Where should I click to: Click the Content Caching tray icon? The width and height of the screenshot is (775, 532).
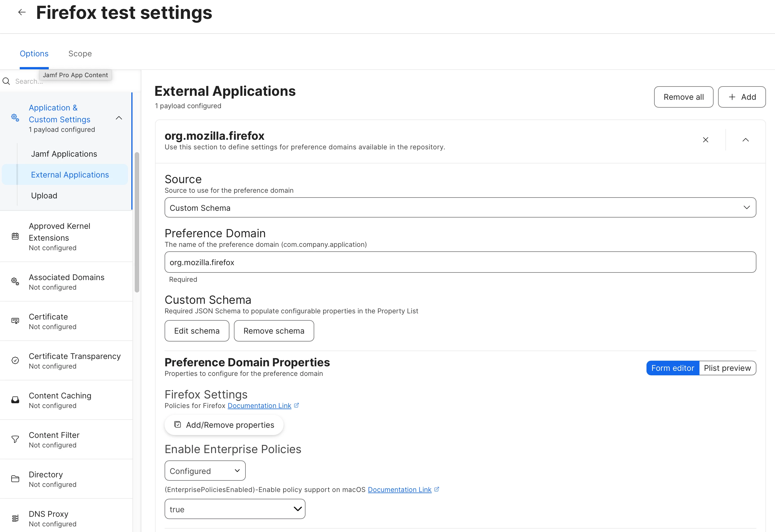pyautogui.click(x=15, y=400)
